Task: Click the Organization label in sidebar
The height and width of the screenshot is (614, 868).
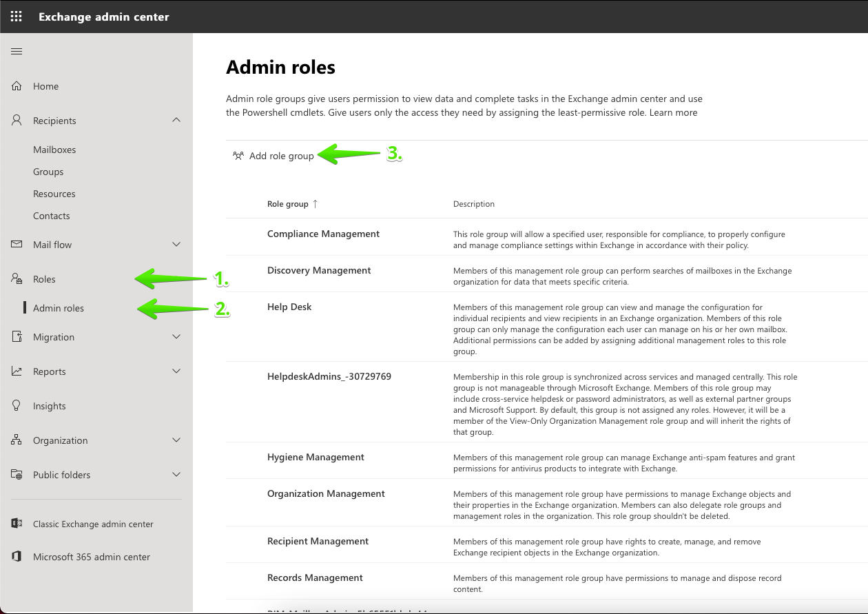Action: point(61,440)
